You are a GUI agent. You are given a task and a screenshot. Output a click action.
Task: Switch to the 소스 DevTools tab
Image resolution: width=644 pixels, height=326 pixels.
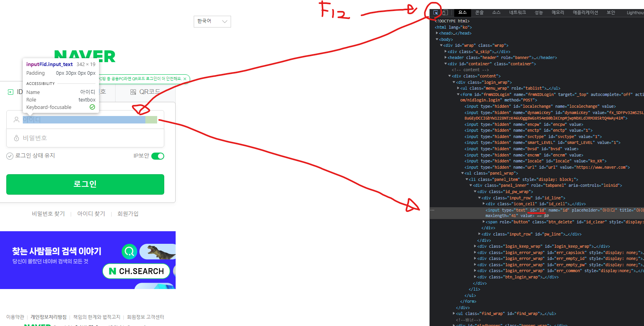(496, 13)
